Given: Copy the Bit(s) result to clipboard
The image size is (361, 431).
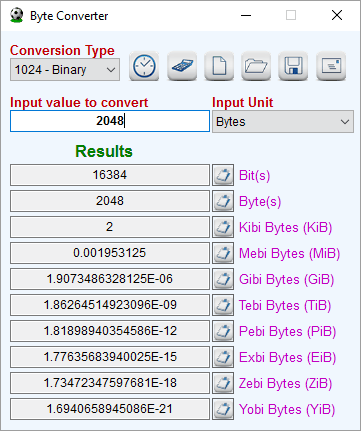Looking at the screenshot, I should click(x=223, y=175).
